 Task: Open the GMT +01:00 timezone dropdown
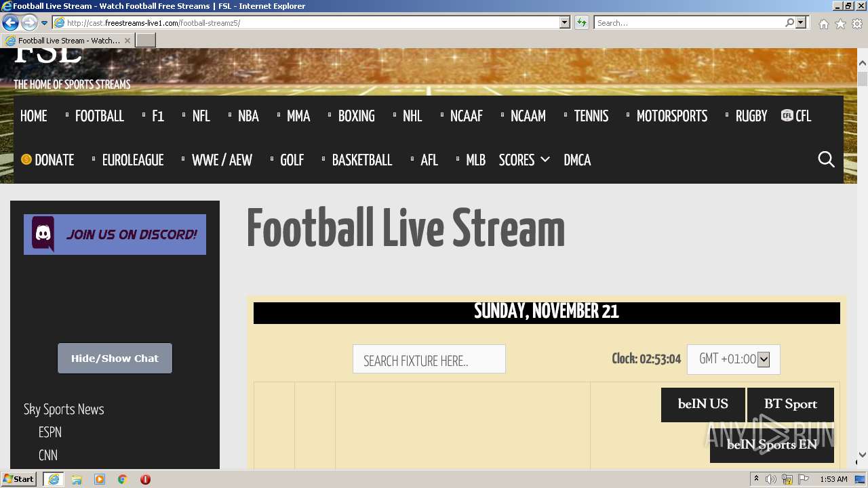click(x=734, y=359)
